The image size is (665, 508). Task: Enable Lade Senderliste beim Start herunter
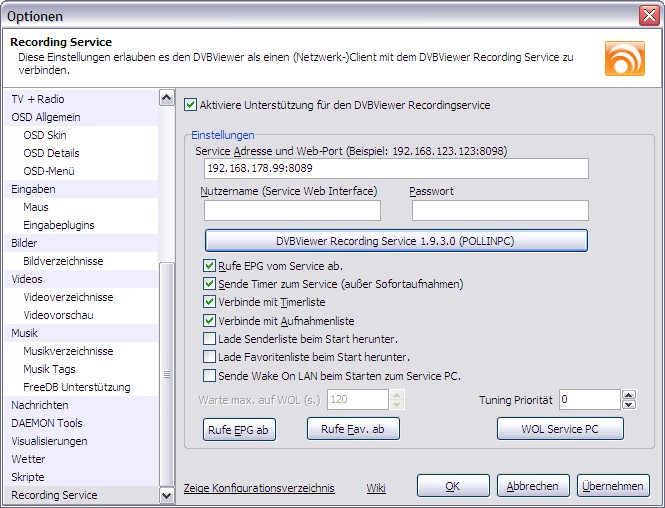tap(210, 338)
